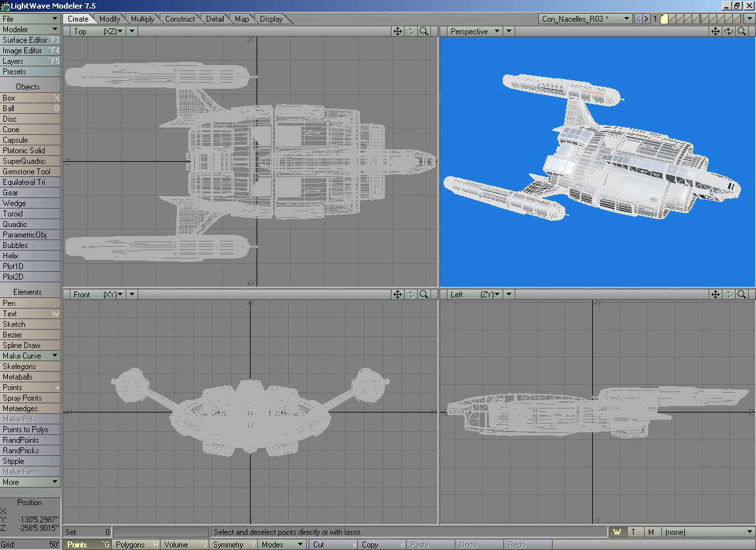Select the Skelegons tool
Screen dimensions: 756x550
(x=30, y=366)
